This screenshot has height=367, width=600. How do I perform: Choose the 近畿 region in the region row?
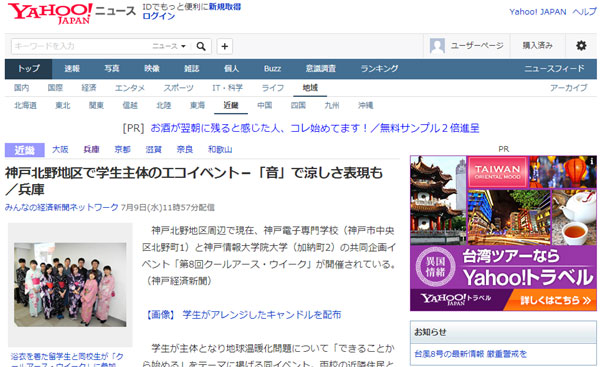(231, 105)
